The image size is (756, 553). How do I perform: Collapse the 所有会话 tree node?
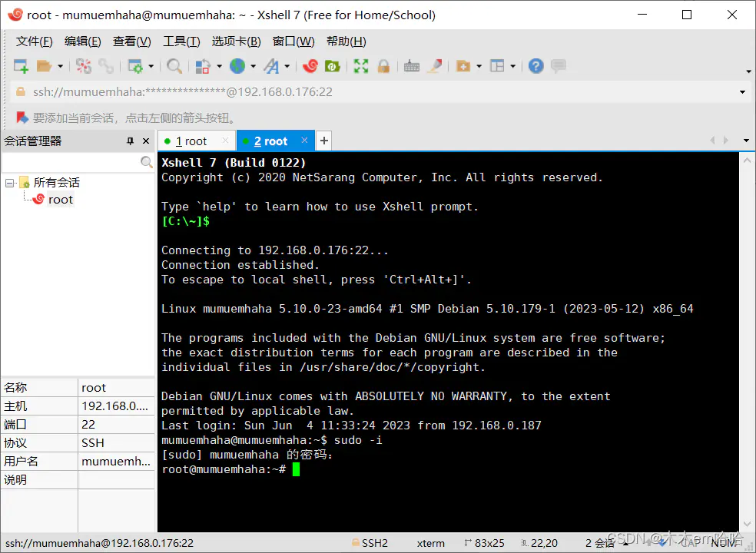pyautogui.click(x=9, y=183)
